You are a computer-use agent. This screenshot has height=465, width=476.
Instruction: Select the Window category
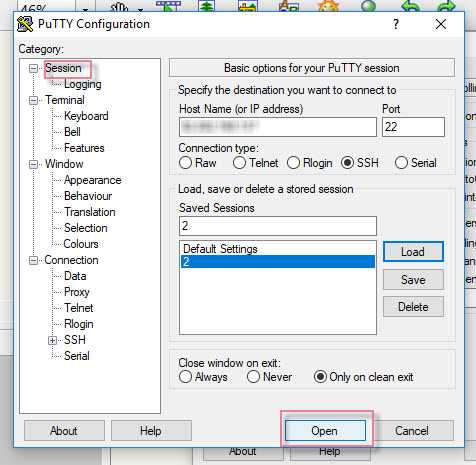64,164
